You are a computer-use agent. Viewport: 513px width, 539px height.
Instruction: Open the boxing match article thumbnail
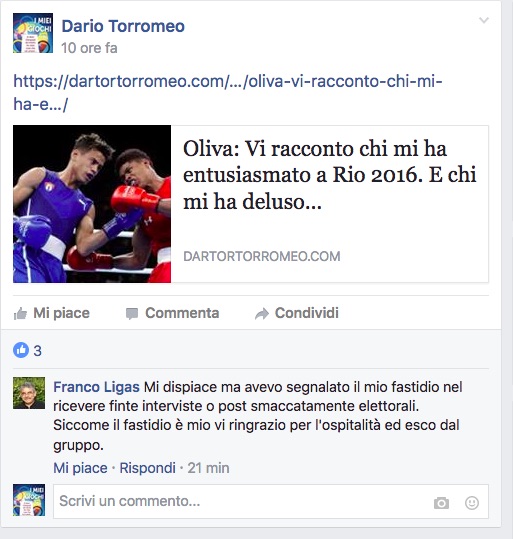[92, 204]
